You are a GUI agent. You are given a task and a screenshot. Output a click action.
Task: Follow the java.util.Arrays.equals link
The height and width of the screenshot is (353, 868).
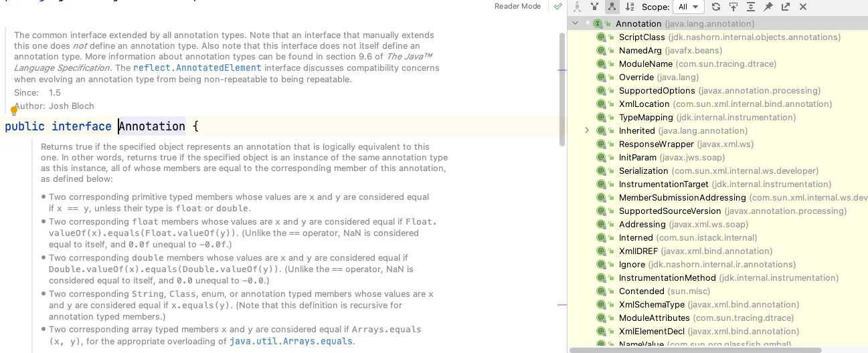click(x=290, y=341)
